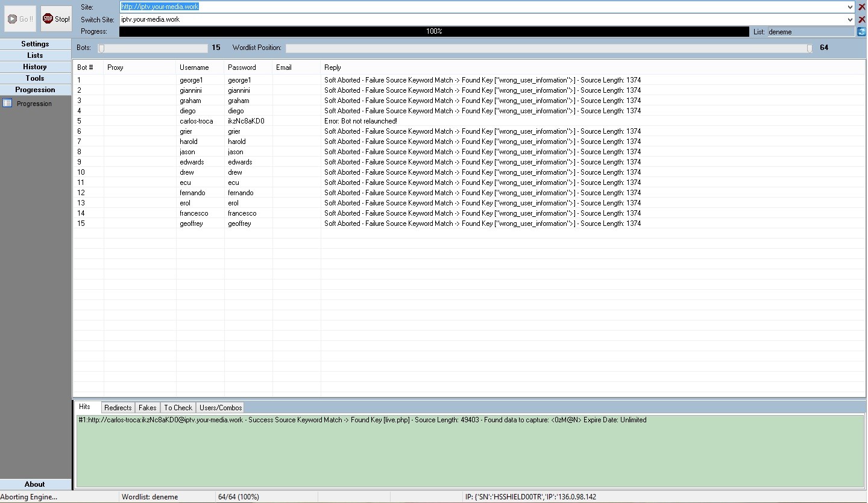The width and height of the screenshot is (868, 503).
Task: Click the Go!! start icon button
Action: click(x=20, y=19)
